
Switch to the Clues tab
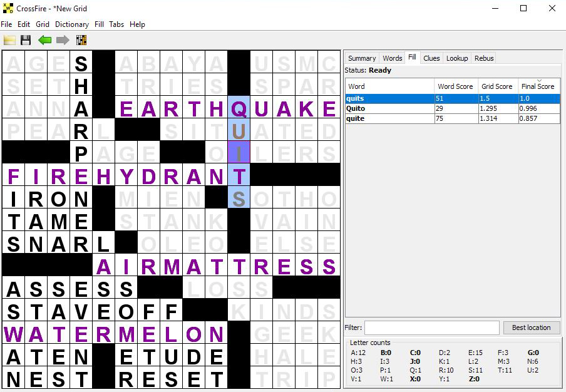click(x=431, y=58)
